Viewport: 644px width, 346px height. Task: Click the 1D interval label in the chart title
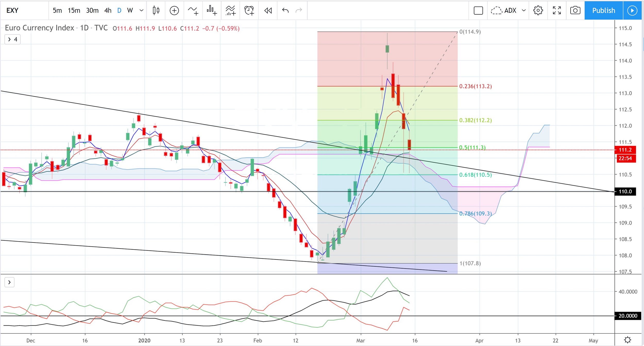click(x=84, y=28)
